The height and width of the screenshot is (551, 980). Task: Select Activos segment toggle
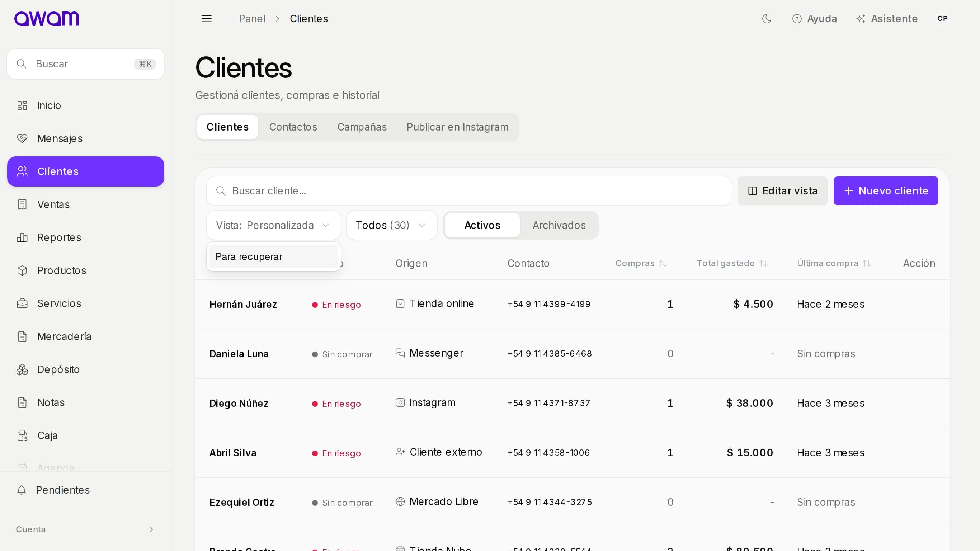tap(482, 225)
